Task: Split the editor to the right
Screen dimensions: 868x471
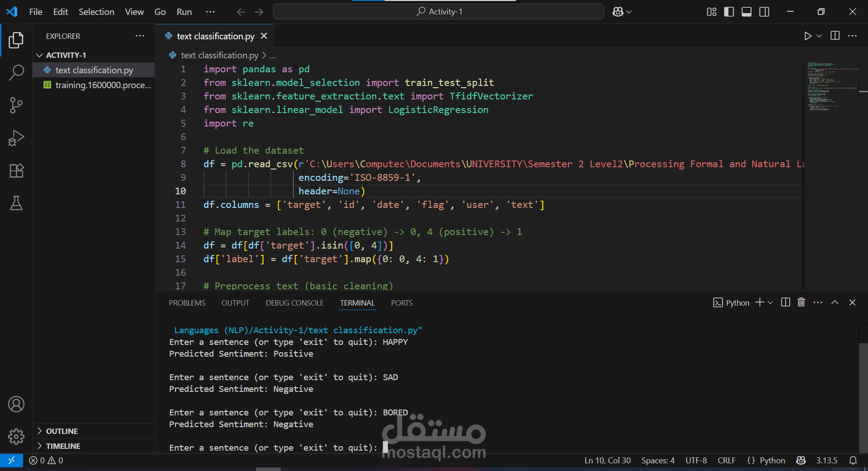Action: [x=835, y=36]
